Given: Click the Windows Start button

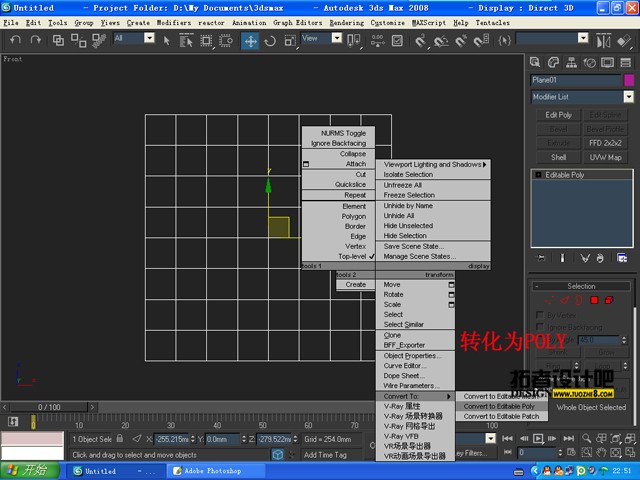Looking at the screenshot, I should [x=30, y=471].
